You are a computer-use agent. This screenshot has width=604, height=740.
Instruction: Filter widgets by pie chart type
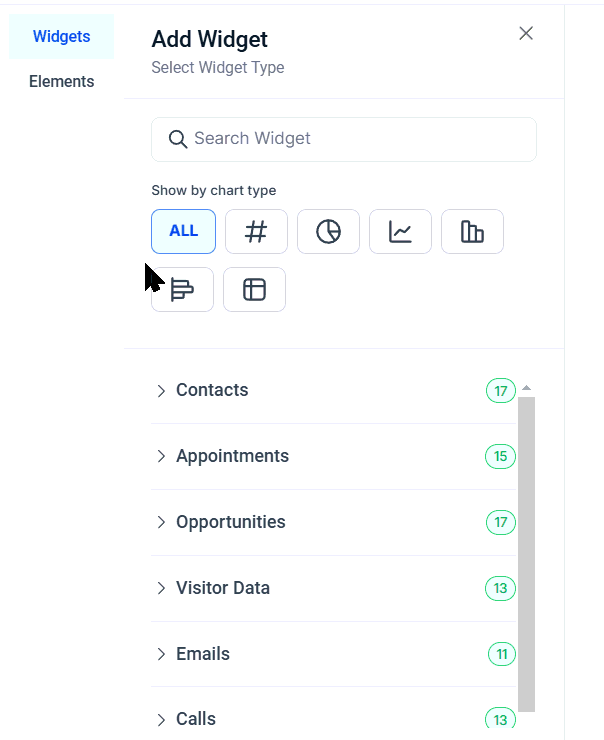328,232
